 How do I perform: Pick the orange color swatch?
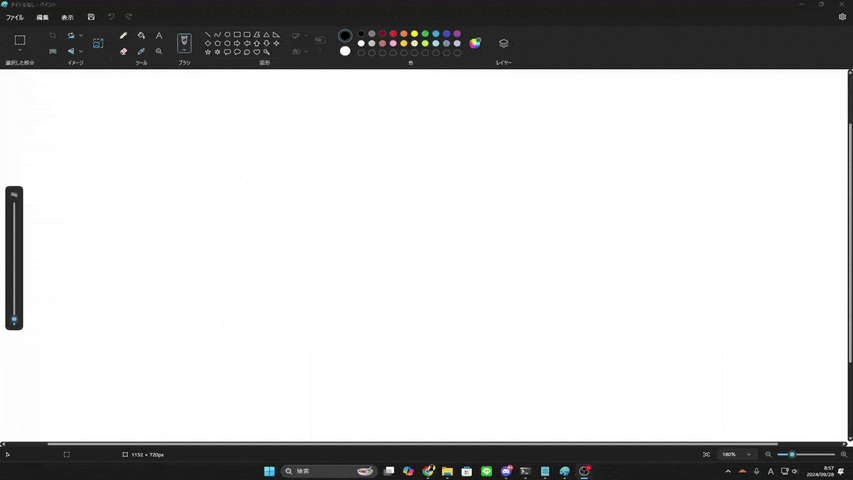(x=404, y=34)
